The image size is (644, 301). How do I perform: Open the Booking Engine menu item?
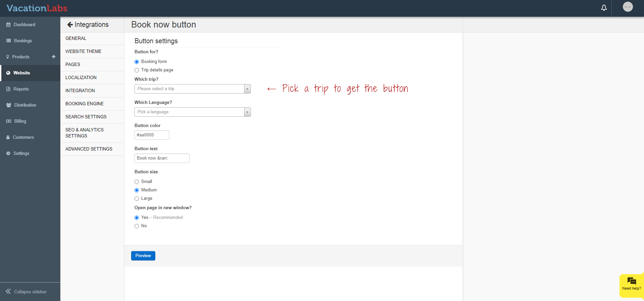click(85, 104)
